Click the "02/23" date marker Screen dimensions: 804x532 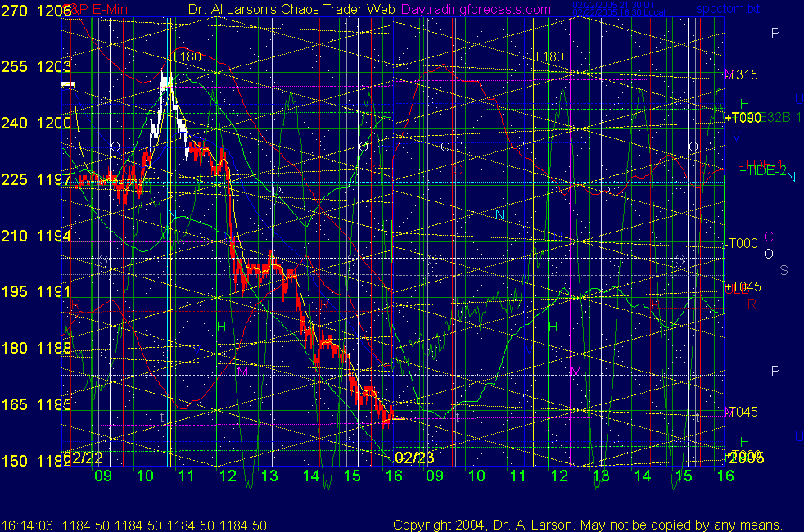pos(414,458)
